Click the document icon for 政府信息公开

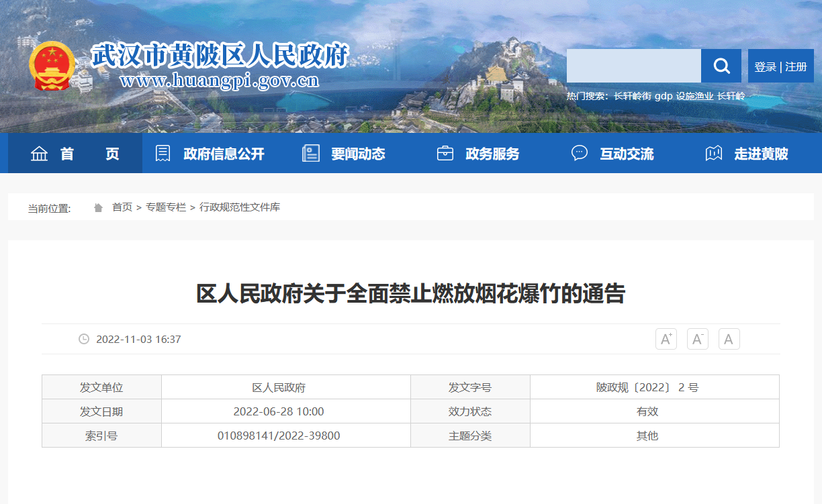click(x=163, y=154)
